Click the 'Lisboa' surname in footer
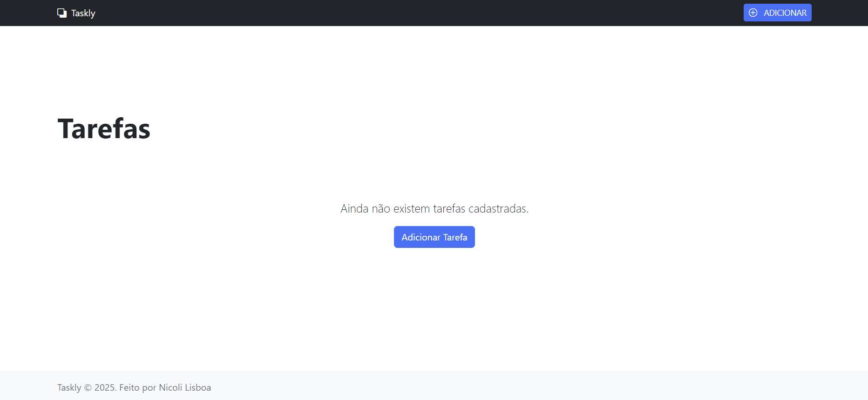 coord(198,387)
